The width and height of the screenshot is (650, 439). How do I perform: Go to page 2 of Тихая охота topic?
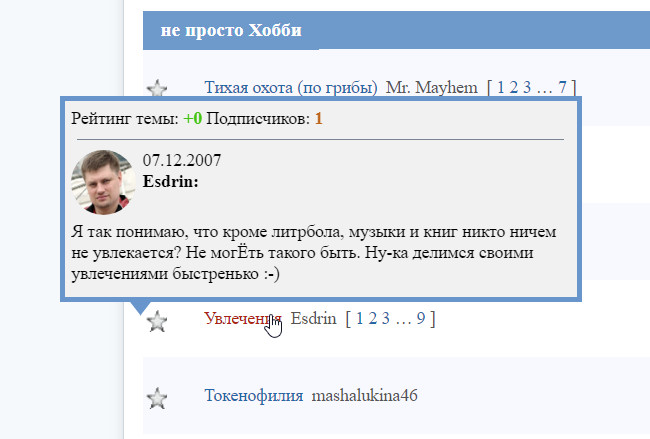click(514, 87)
